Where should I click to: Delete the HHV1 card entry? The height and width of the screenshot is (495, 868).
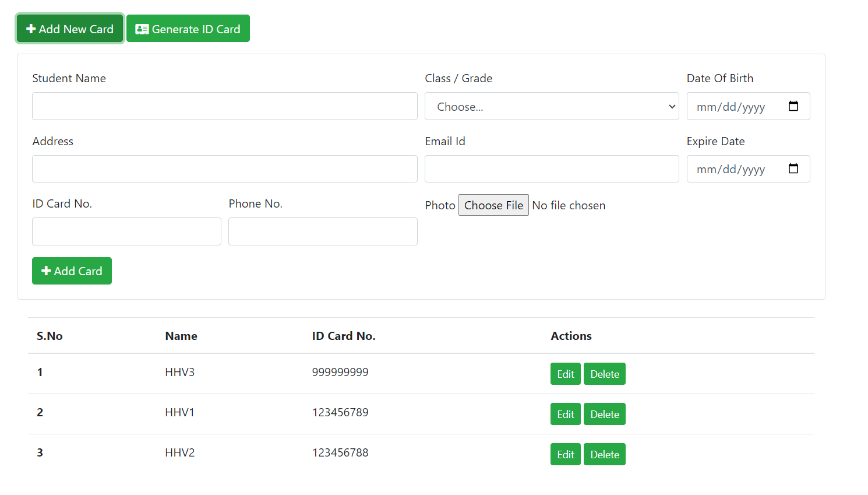click(x=604, y=415)
